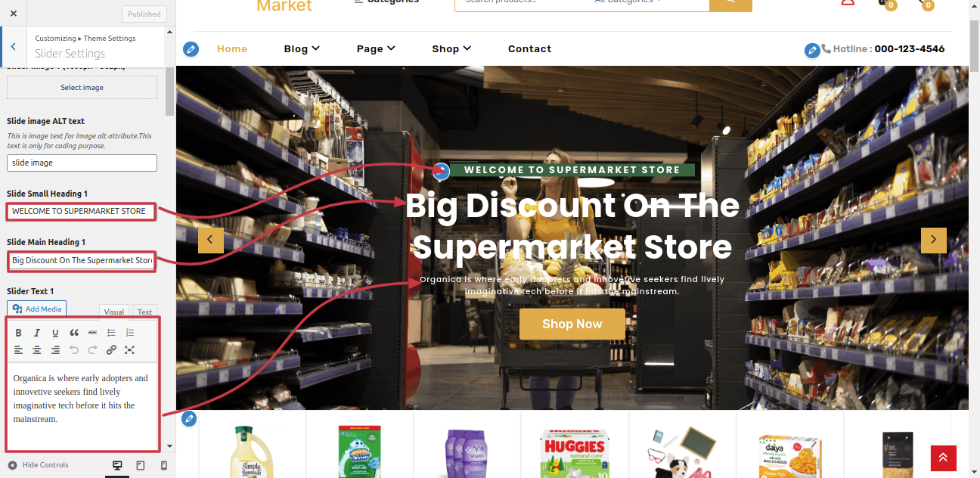Click the undo icon in editor
The image size is (980, 478).
pos(74,350)
